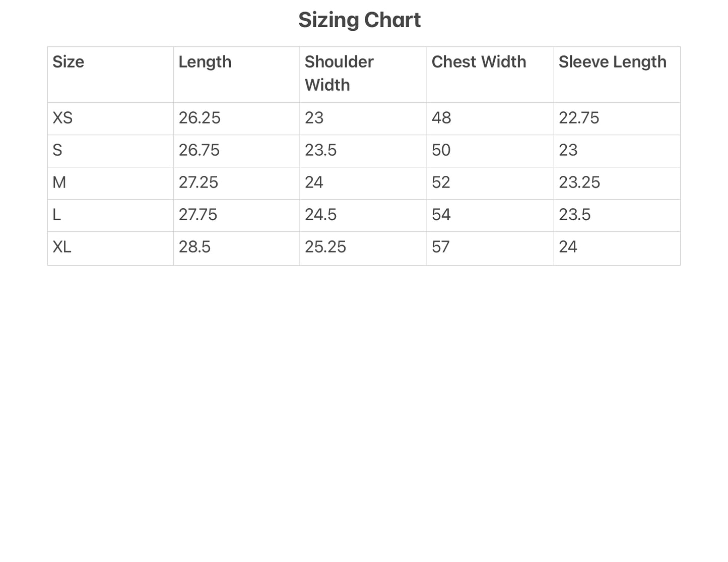Select the XL shoulder width value 25.25

point(325,246)
